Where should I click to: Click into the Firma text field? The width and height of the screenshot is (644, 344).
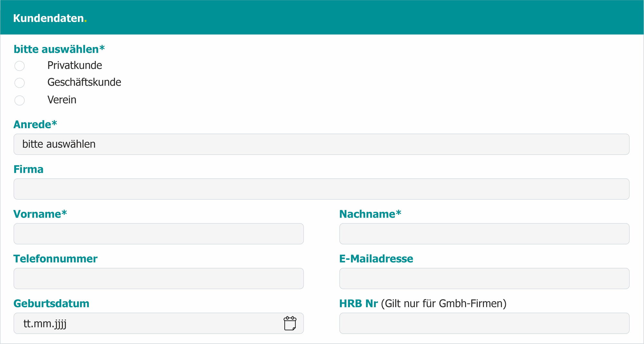tap(321, 189)
